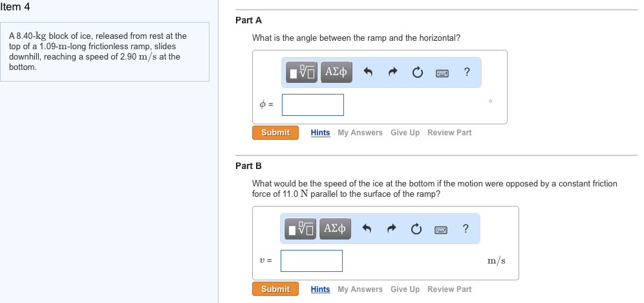This screenshot has width=644, height=303.
Task: Open Part B Greek symbols palette
Action: pyautogui.click(x=335, y=229)
